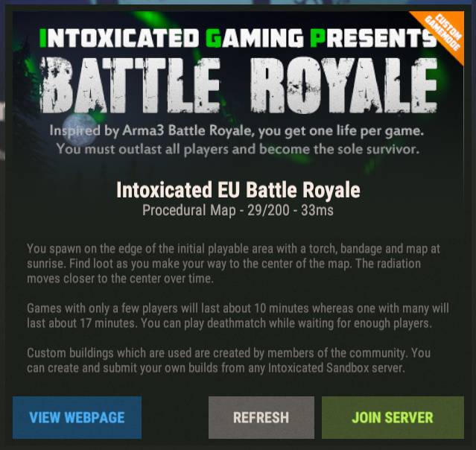
Task: Refresh the server info
Action: 261,417
